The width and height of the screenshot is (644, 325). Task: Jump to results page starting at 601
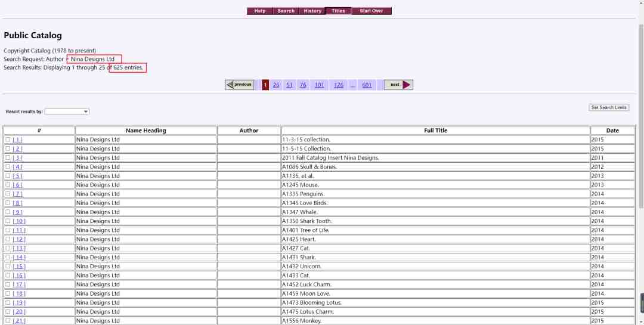point(367,85)
